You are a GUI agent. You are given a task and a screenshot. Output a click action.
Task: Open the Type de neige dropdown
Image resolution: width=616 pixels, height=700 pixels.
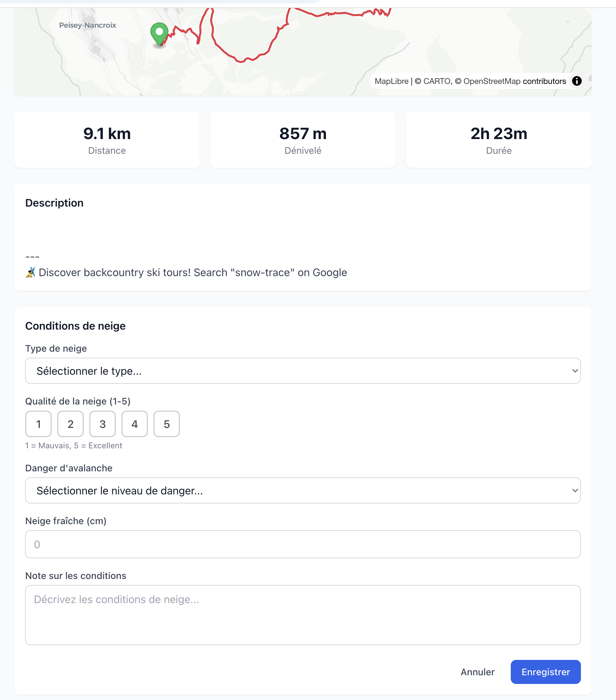(x=303, y=371)
